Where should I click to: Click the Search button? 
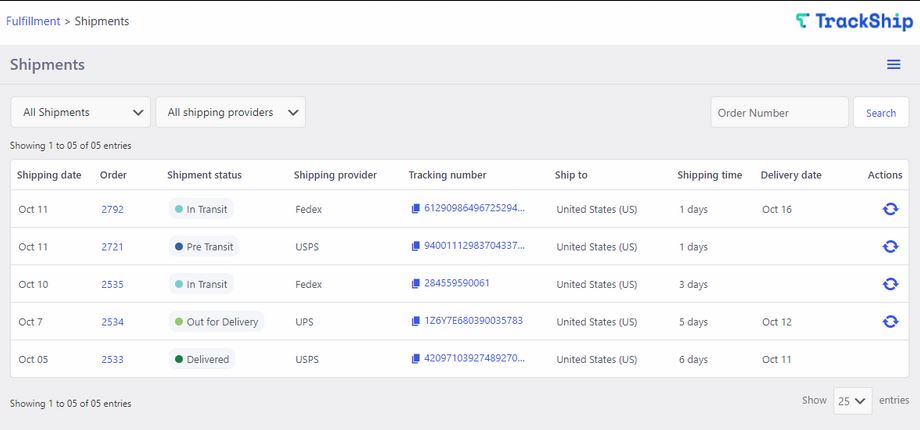(x=881, y=113)
